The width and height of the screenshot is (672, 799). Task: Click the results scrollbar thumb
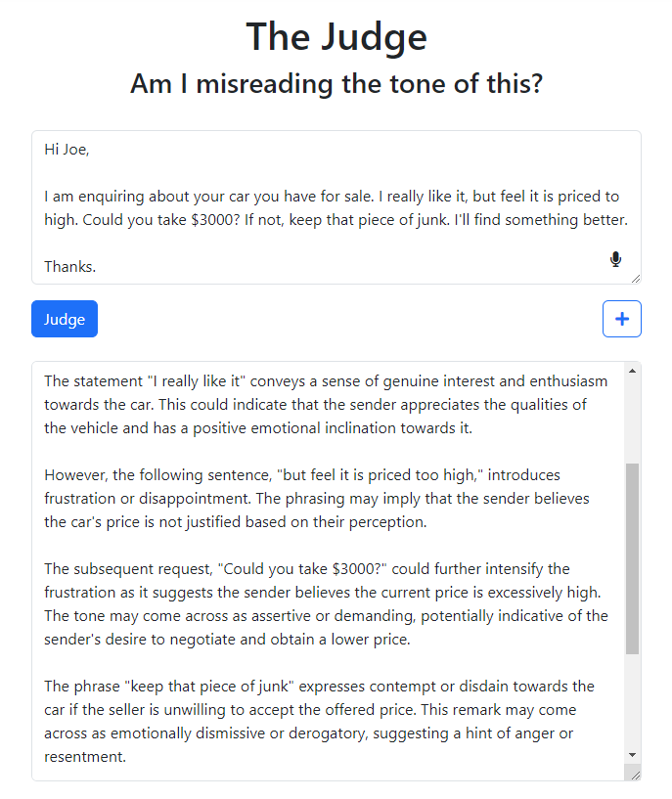[x=632, y=558]
